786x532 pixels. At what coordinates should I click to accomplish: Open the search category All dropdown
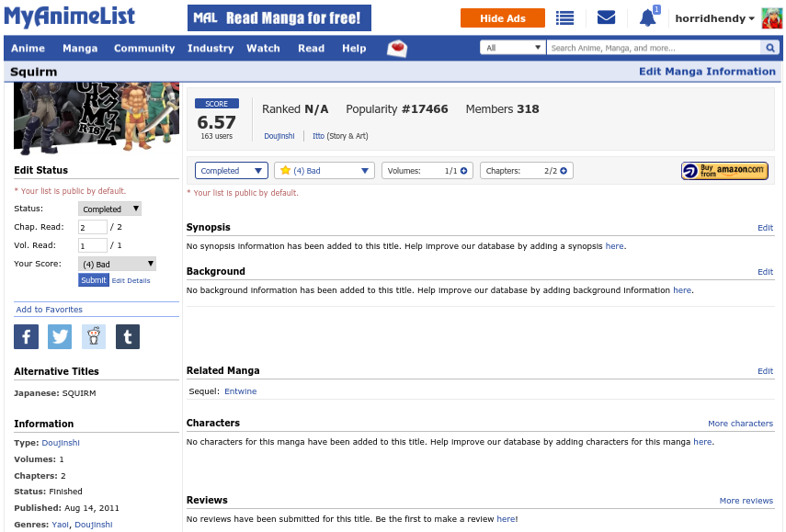(x=512, y=48)
